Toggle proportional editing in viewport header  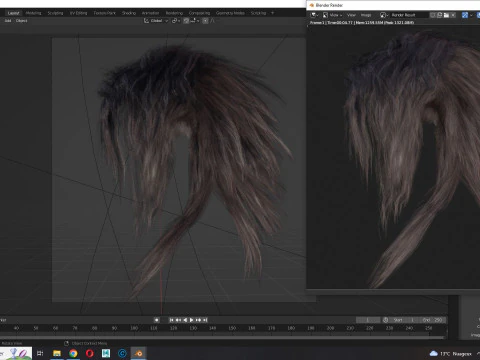coord(205,21)
